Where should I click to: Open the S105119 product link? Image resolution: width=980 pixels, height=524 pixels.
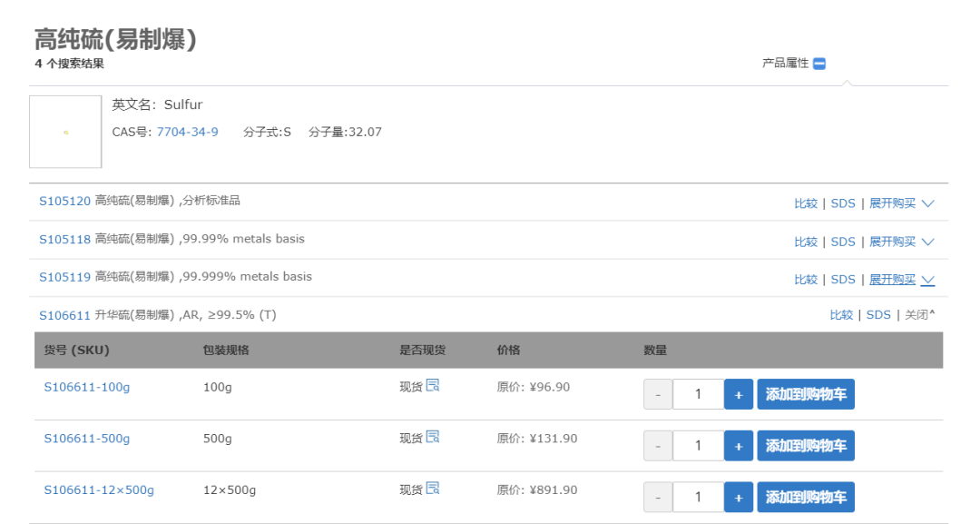pos(64,278)
